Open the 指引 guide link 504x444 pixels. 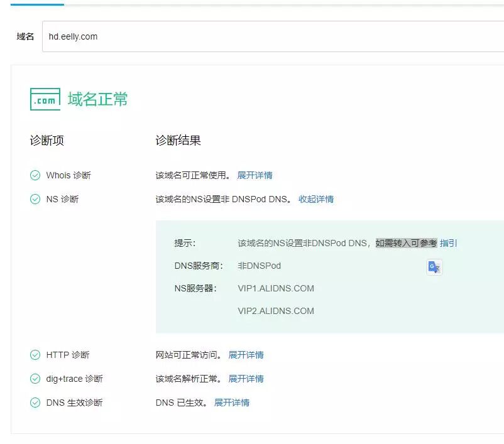449,243
